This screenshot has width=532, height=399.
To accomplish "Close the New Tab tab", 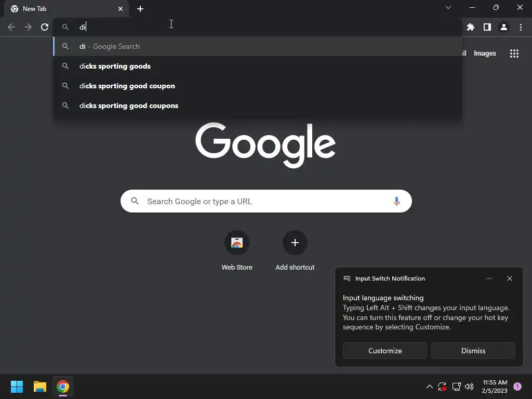I will (x=121, y=9).
